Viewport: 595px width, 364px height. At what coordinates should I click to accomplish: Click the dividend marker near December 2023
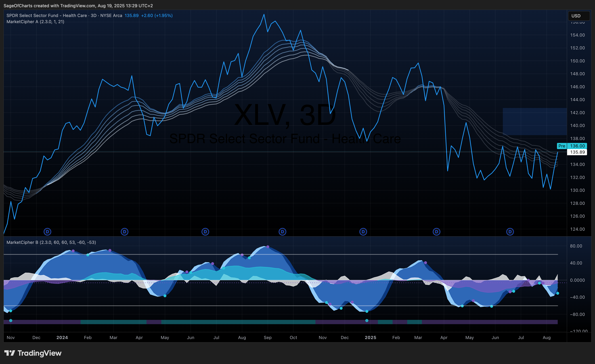pyautogui.click(x=47, y=232)
